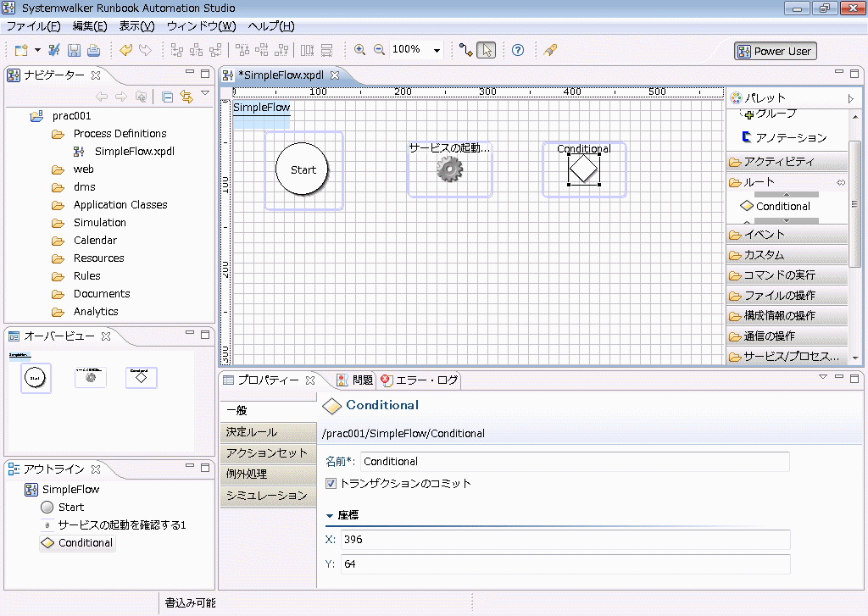Expand the アクティビティ palette drawer
The height and width of the screenshot is (616, 868).
click(787, 162)
